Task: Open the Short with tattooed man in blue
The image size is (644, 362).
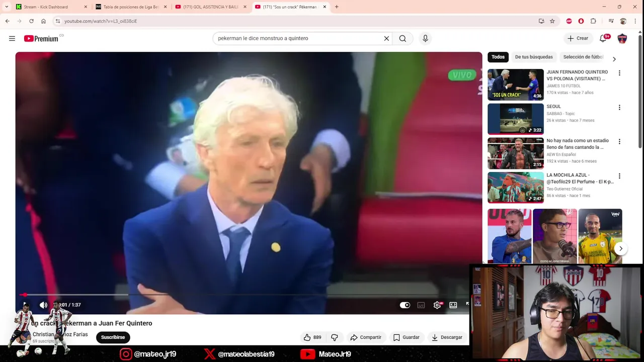Action: tap(509, 236)
